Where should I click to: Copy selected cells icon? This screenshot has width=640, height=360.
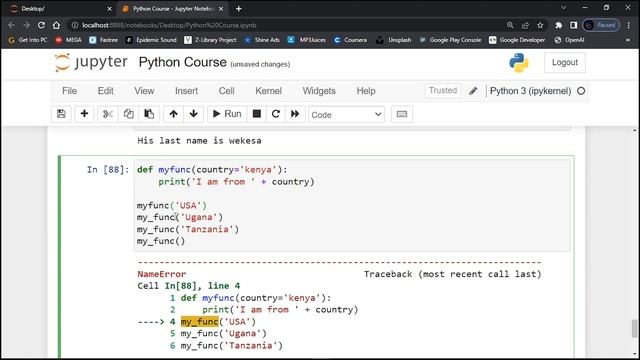(129, 114)
